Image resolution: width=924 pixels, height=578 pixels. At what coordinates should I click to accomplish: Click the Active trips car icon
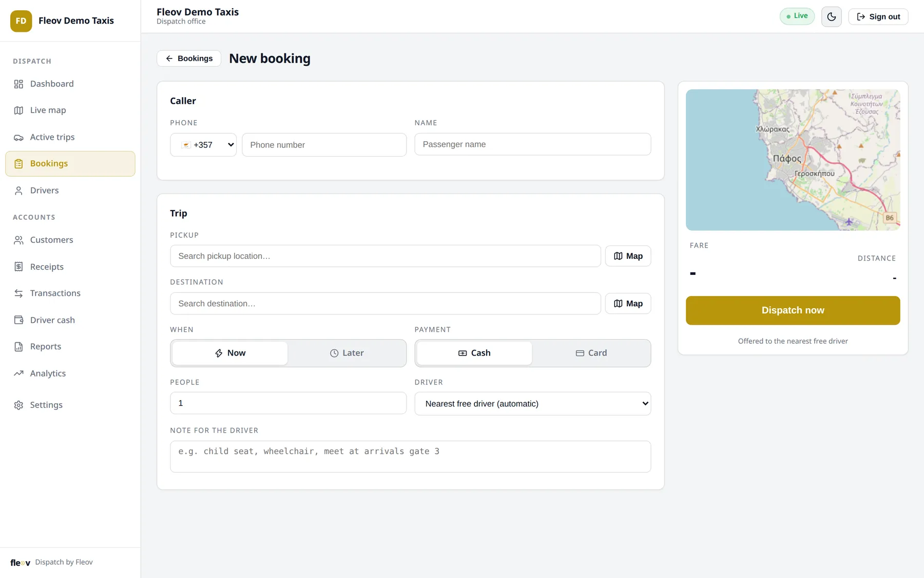(18, 137)
